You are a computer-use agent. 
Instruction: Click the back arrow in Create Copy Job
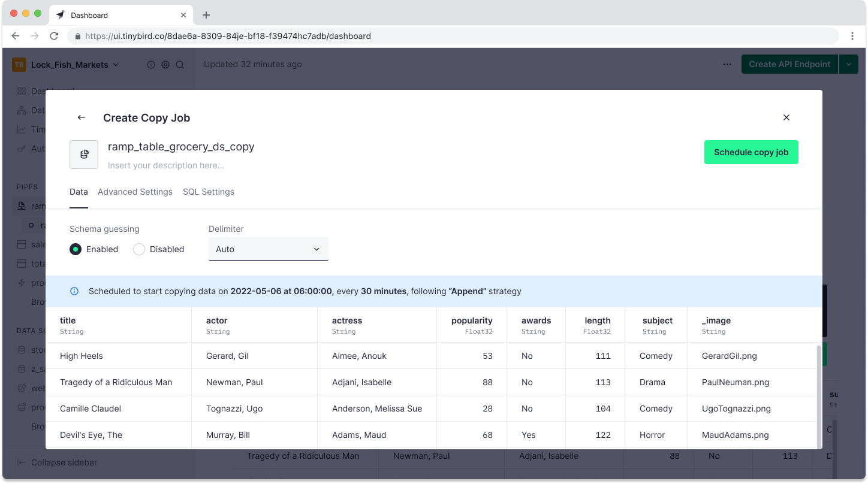82,118
